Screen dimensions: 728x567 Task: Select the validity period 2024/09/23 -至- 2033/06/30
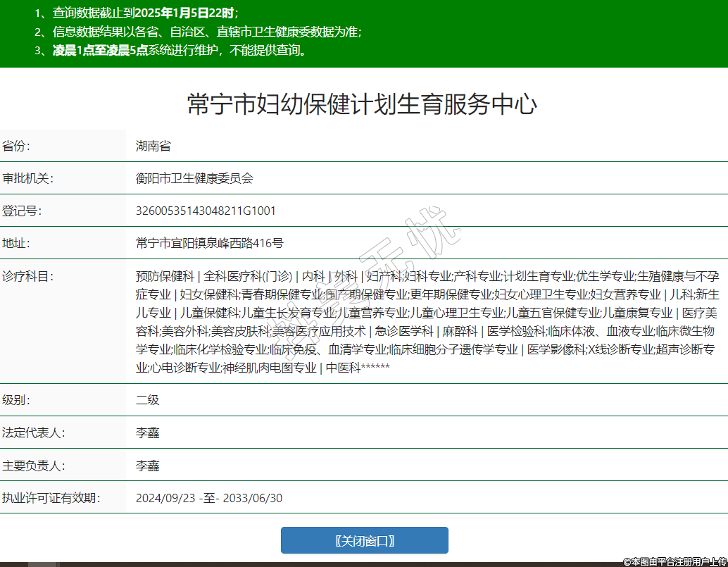pyautogui.click(x=209, y=498)
